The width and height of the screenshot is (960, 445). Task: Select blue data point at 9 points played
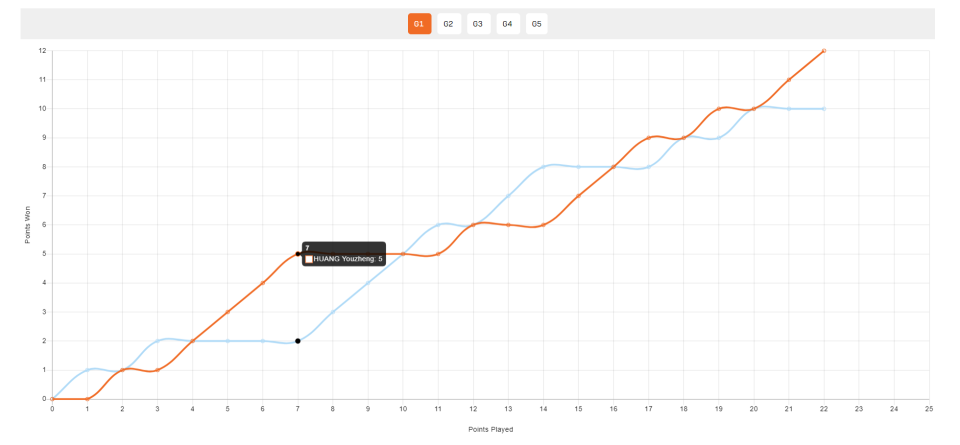point(368,283)
